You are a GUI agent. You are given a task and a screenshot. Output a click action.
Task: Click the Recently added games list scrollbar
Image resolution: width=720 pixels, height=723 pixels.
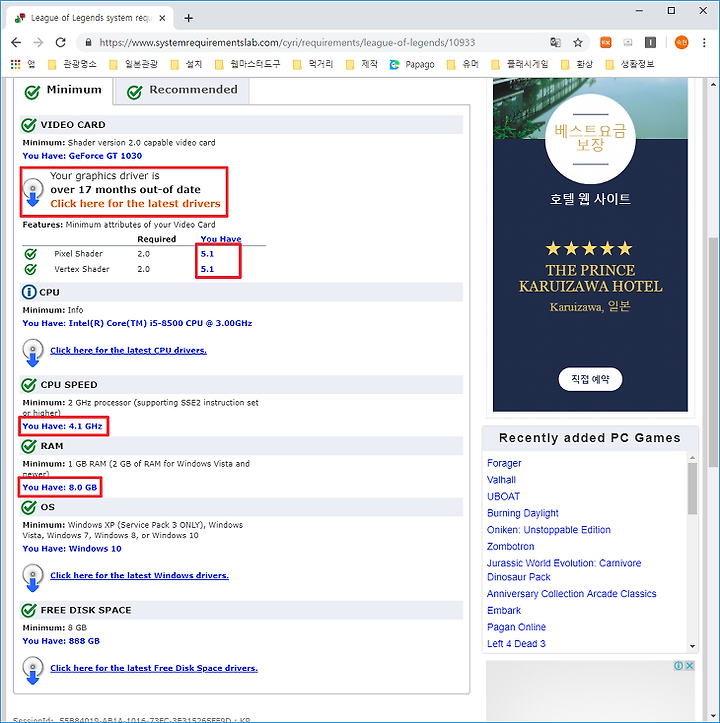(692, 489)
